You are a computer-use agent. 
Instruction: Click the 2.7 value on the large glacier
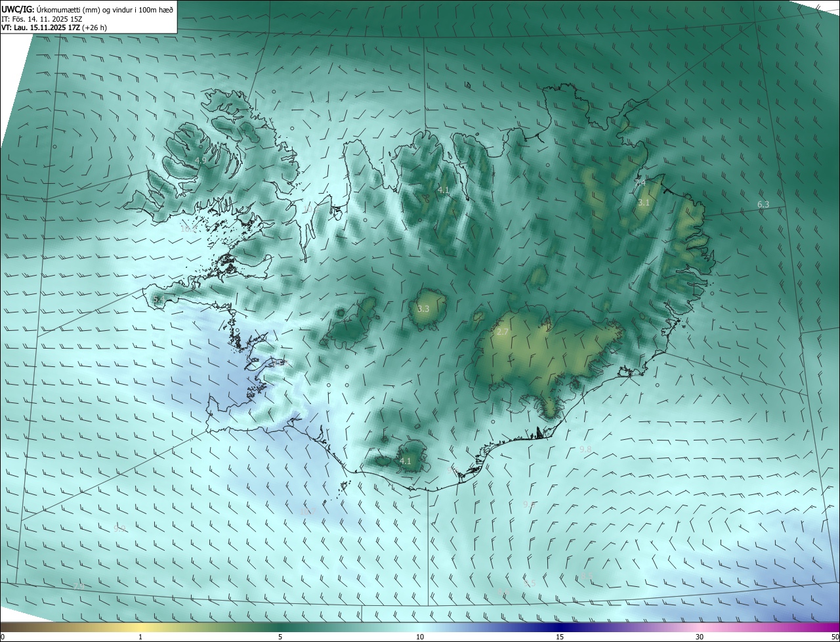click(503, 332)
